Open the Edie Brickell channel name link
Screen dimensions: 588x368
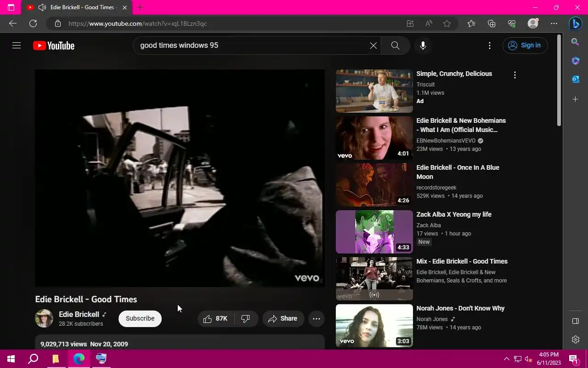(x=79, y=314)
